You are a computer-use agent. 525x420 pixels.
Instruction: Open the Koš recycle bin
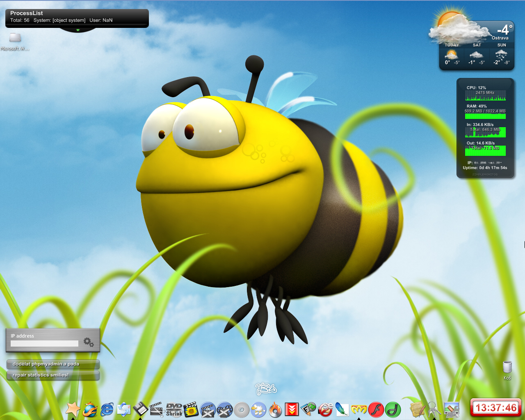[507, 370]
